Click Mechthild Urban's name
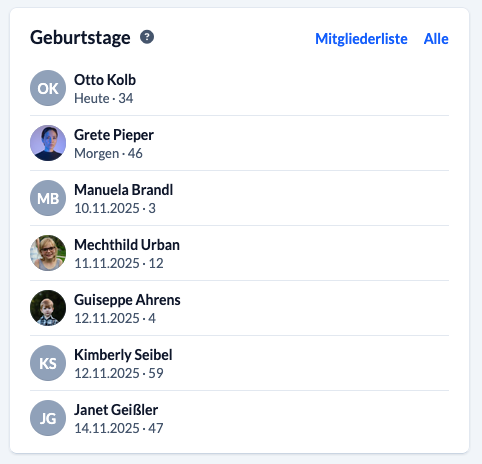This screenshot has width=482, height=464. pyautogui.click(x=127, y=245)
